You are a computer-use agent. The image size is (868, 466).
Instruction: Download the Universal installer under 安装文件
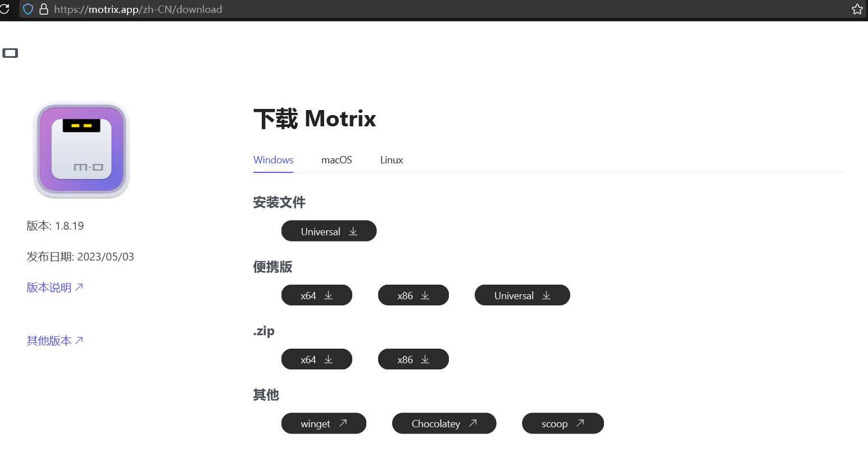pyautogui.click(x=329, y=231)
